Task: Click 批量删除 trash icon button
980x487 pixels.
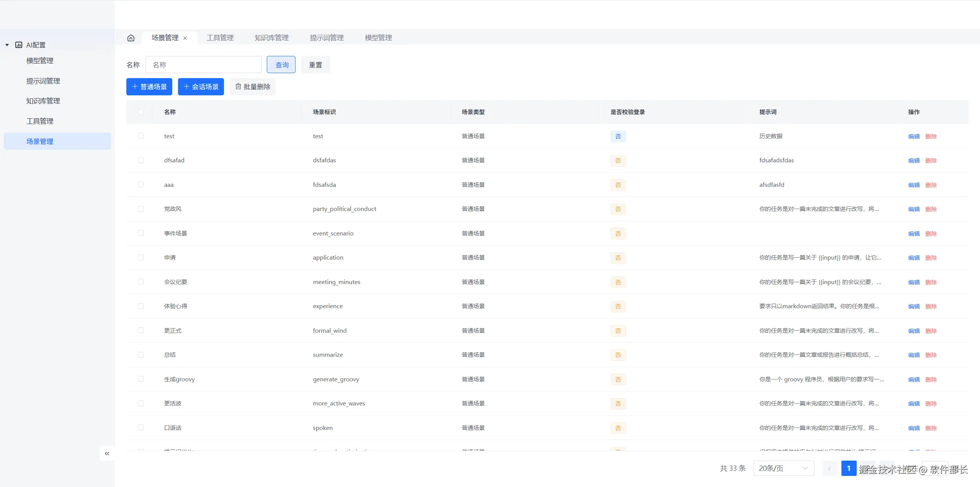Action: coord(253,87)
